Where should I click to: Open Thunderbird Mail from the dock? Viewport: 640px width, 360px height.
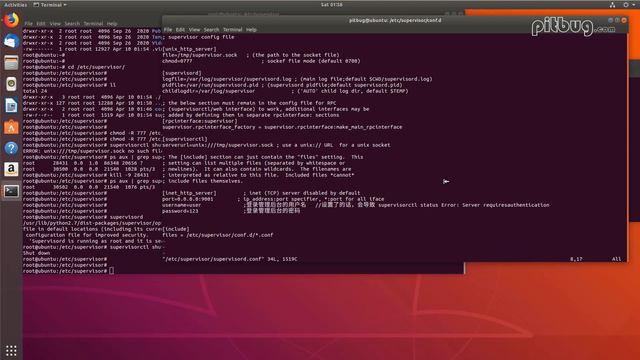[x=11, y=41]
